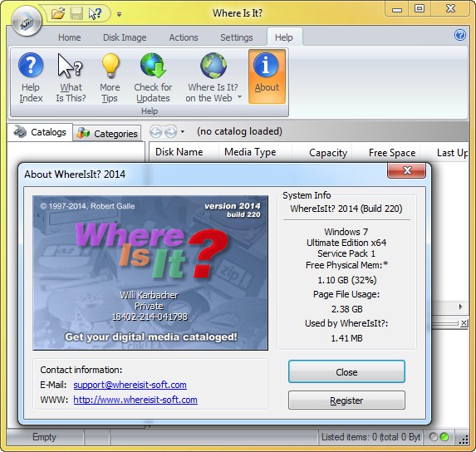This screenshot has width=476, height=452.
Task: Click the Close button in About dialog
Action: (x=346, y=372)
